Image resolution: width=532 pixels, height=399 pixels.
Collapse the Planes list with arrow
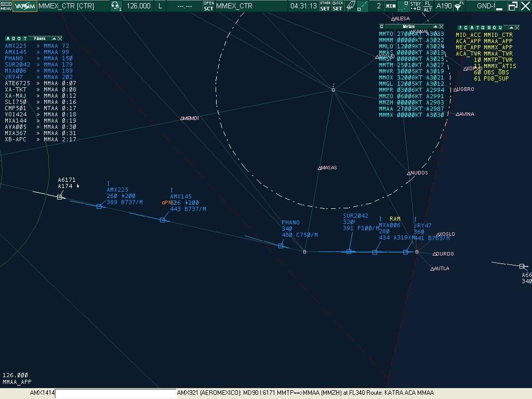(54, 38)
